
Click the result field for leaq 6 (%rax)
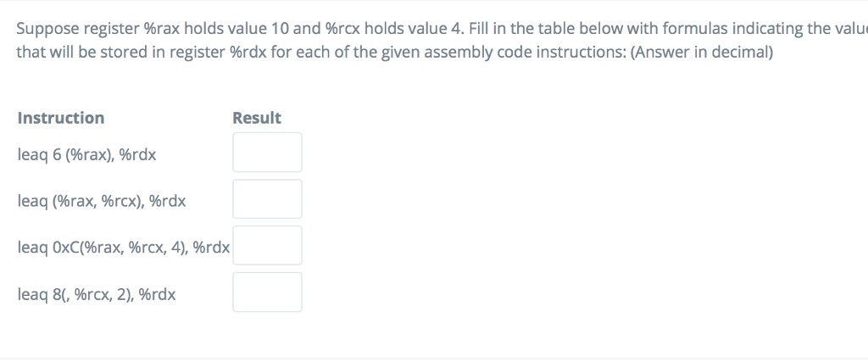click(x=267, y=153)
